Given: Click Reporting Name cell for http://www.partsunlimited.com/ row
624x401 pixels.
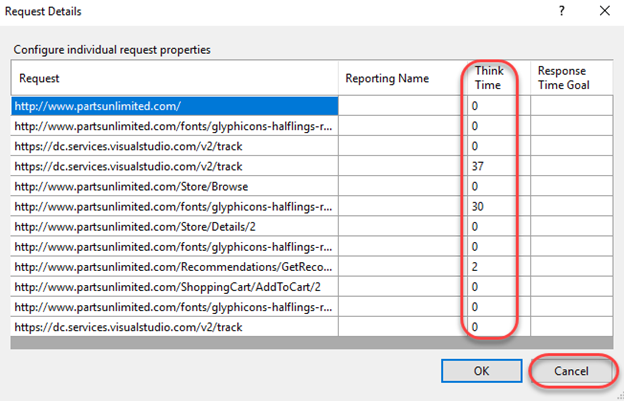Looking at the screenshot, I should [403, 106].
